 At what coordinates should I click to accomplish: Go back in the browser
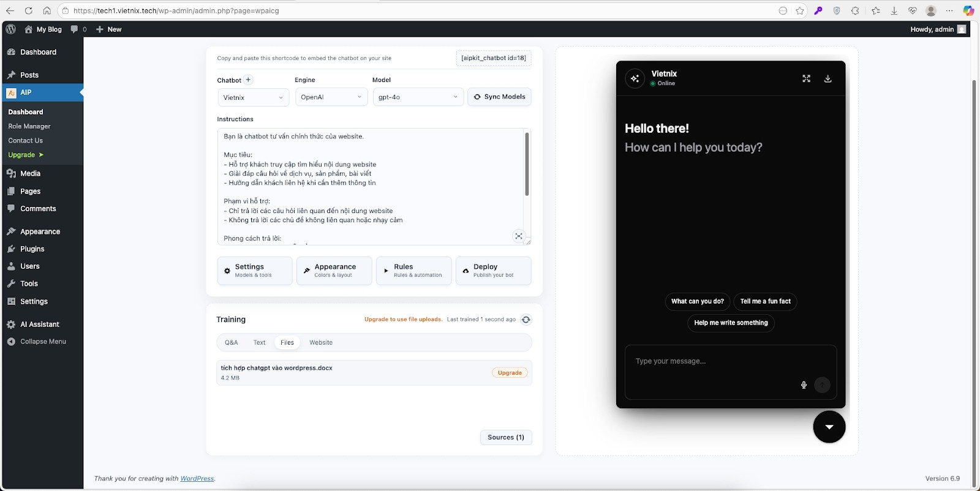[10, 10]
